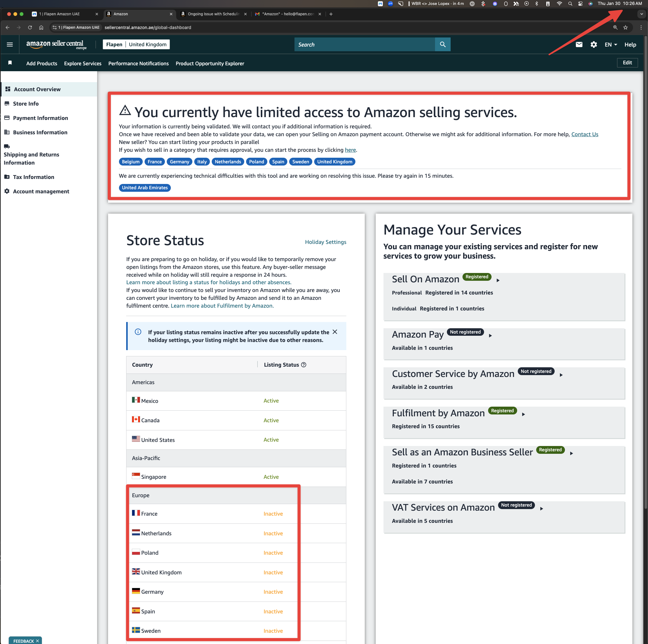
Task: Expand Customer Service by Amazon
Action: 561,375
